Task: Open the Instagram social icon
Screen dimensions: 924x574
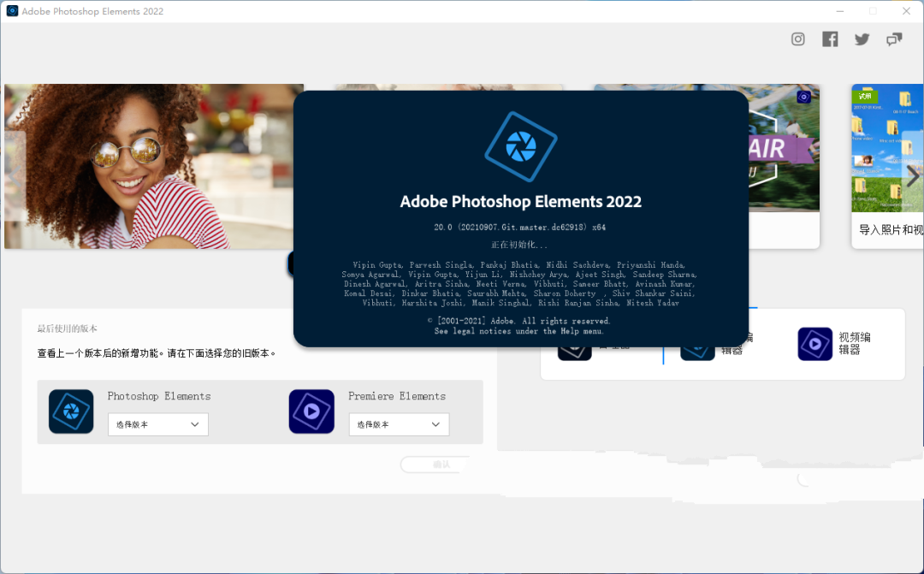Action: [x=798, y=38]
